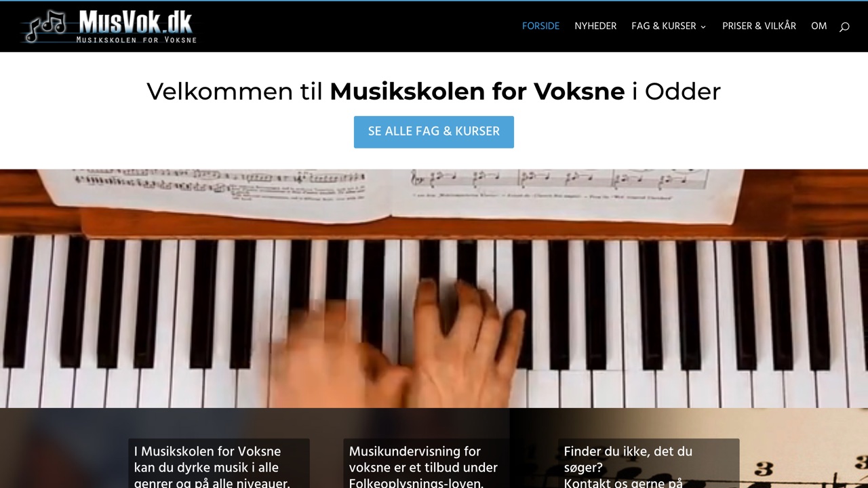868x488 pixels.
Task: Click the SE ALLE FAG & KURSER button
Action: [x=434, y=131]
